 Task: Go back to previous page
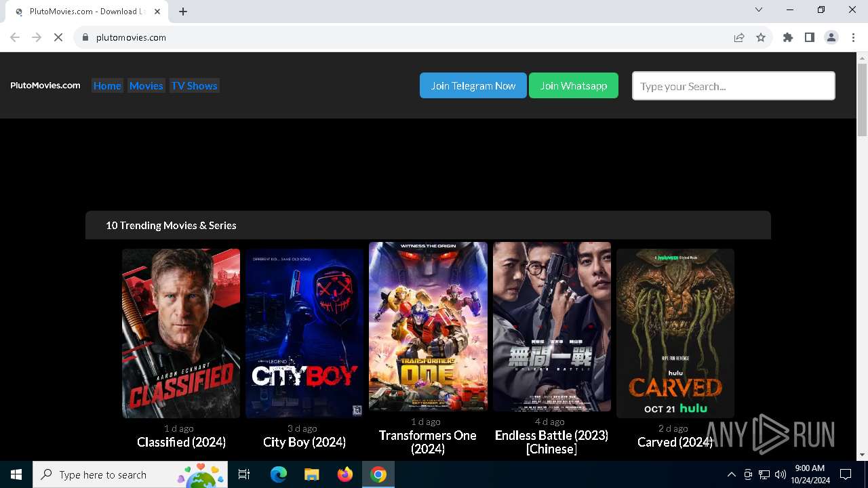(x=15, y=37)
